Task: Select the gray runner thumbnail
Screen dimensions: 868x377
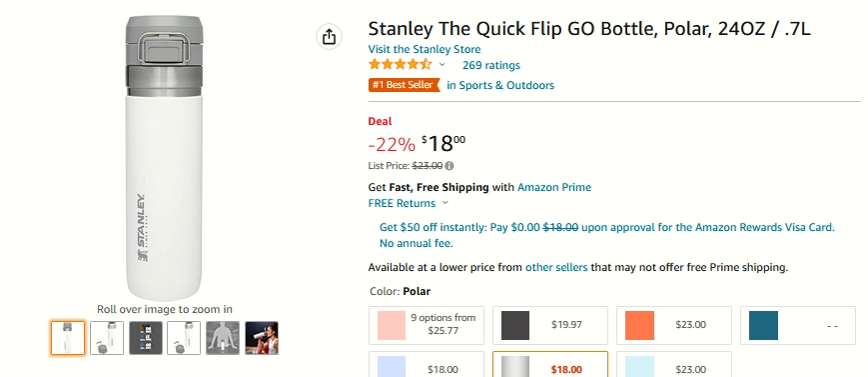Action: tap(223, 338)
